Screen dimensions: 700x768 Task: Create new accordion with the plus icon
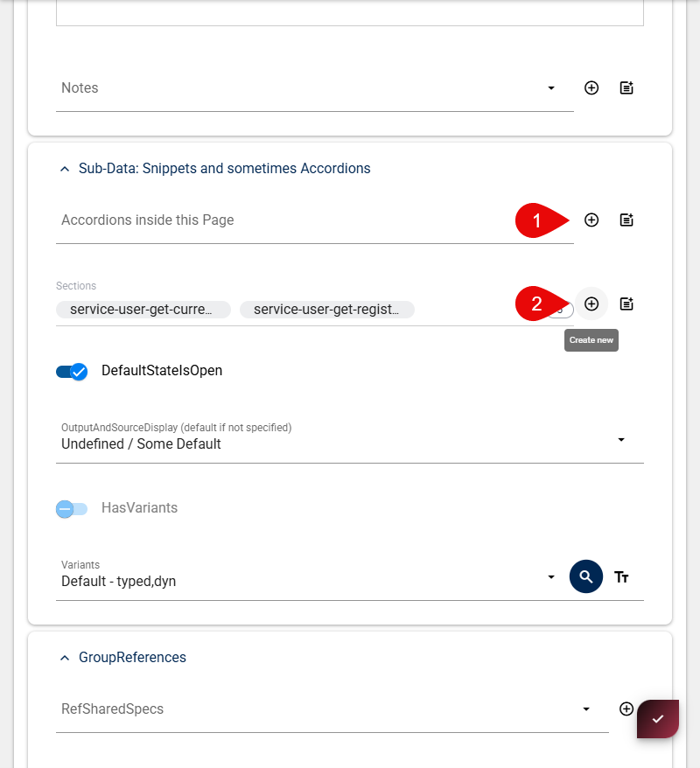[591, 220]
